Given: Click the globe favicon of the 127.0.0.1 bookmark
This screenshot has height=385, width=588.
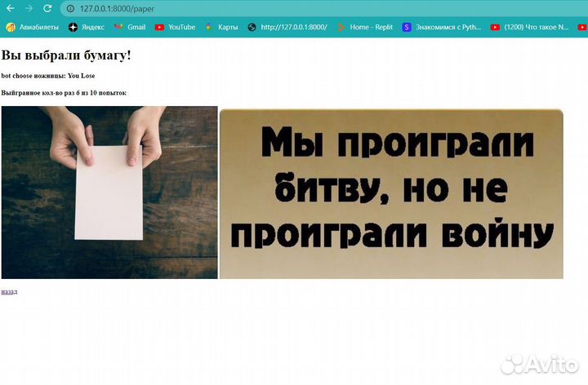Looking at the screenshot, I should pyautogui.click(x=252, y=28).
